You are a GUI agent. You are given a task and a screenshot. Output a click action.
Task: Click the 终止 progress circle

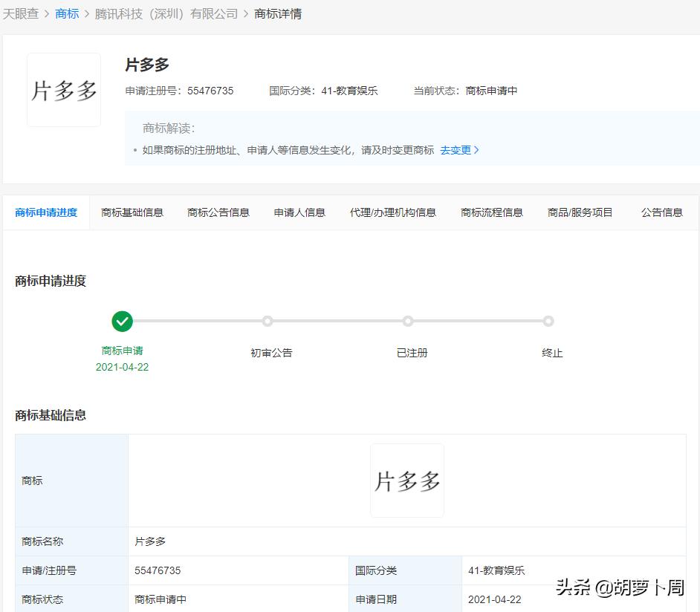point(548,321)
